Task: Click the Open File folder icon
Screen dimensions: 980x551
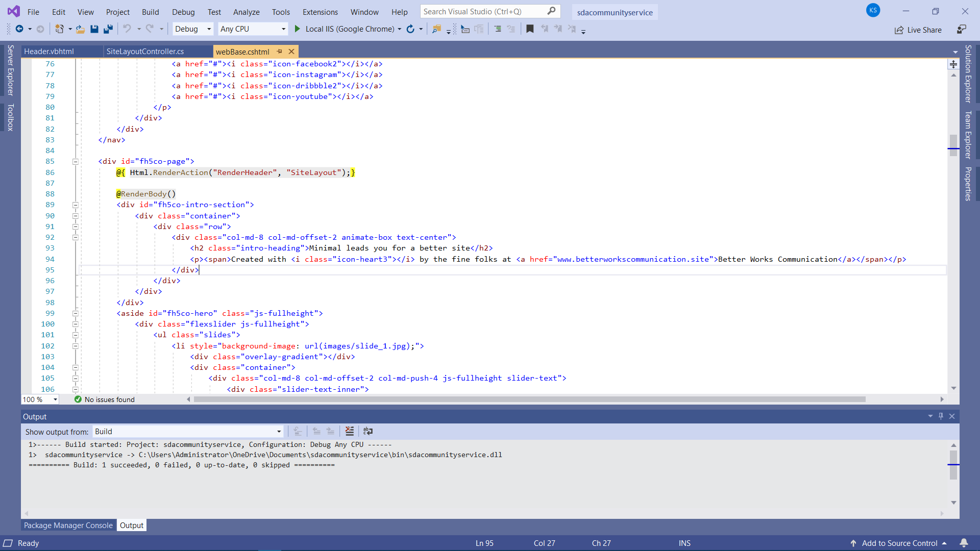Action: coord(81,29)
